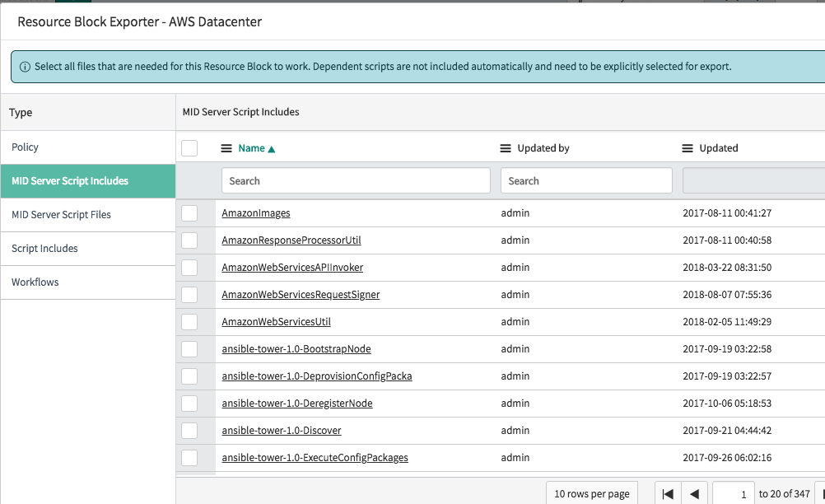Click the 2017-08-11 00:41:27 updated cell
The height and width of the screenshot is (504, 825).
[x=727, y=213]
